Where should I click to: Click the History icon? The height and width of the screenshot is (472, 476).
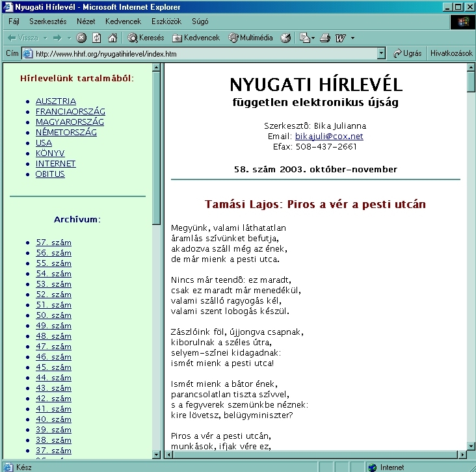point(285,38)
